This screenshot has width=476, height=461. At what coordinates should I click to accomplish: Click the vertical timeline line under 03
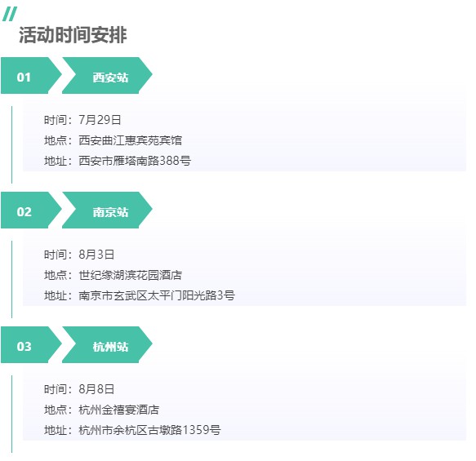pos(12,414)
